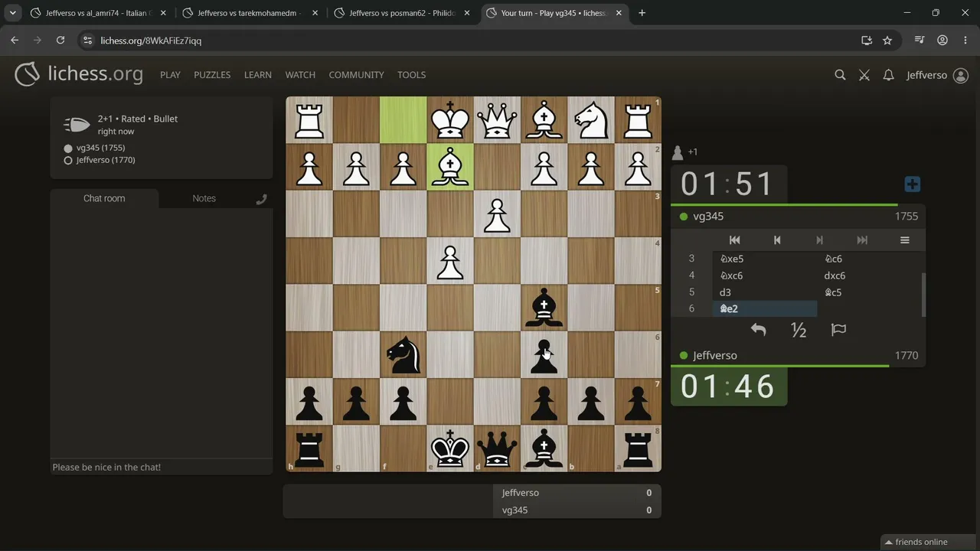Bookmark this page with the star icon
980x551 pixels.
point(887,41)
